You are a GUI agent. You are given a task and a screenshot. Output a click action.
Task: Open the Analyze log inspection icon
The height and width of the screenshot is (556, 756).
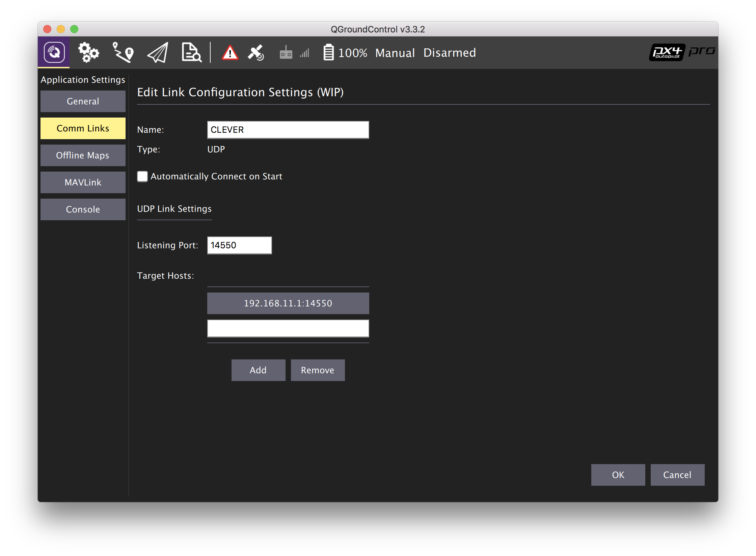coord(191,52)
